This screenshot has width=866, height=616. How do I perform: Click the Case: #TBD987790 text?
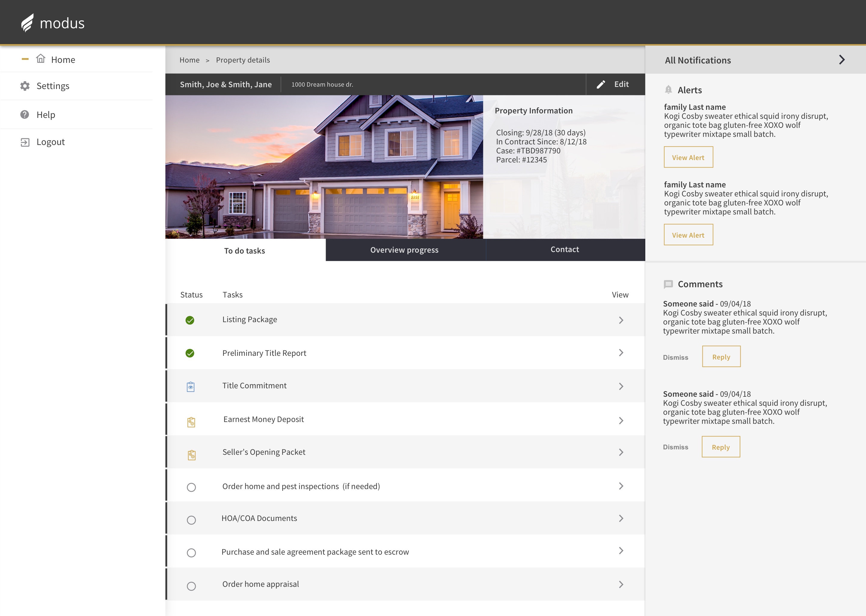(528, 151)
